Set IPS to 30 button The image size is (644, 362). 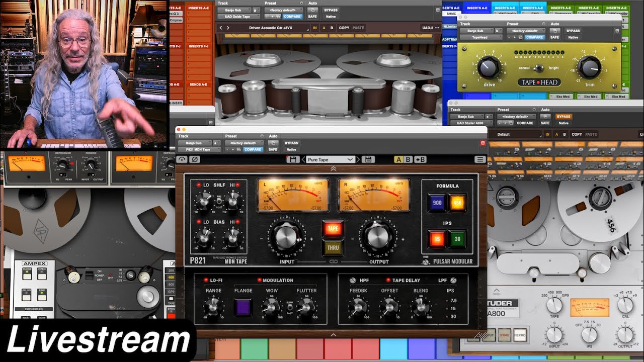pyautogui.click(x=457, y=239)
